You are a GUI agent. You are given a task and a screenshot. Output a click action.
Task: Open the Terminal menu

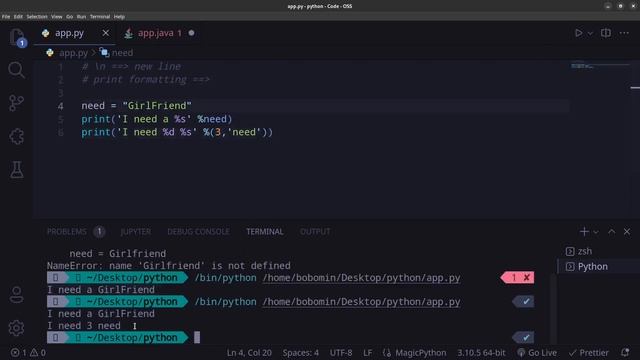point(100,17)
